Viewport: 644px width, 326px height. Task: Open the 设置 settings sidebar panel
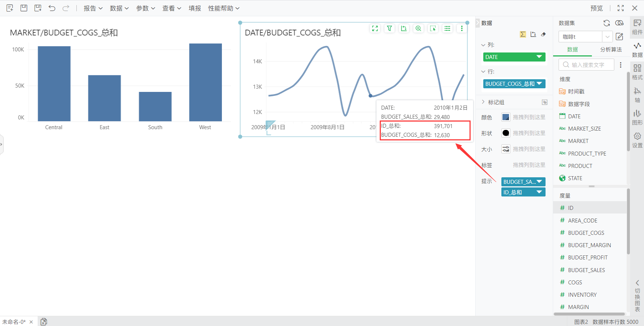(x=637, y=140)
